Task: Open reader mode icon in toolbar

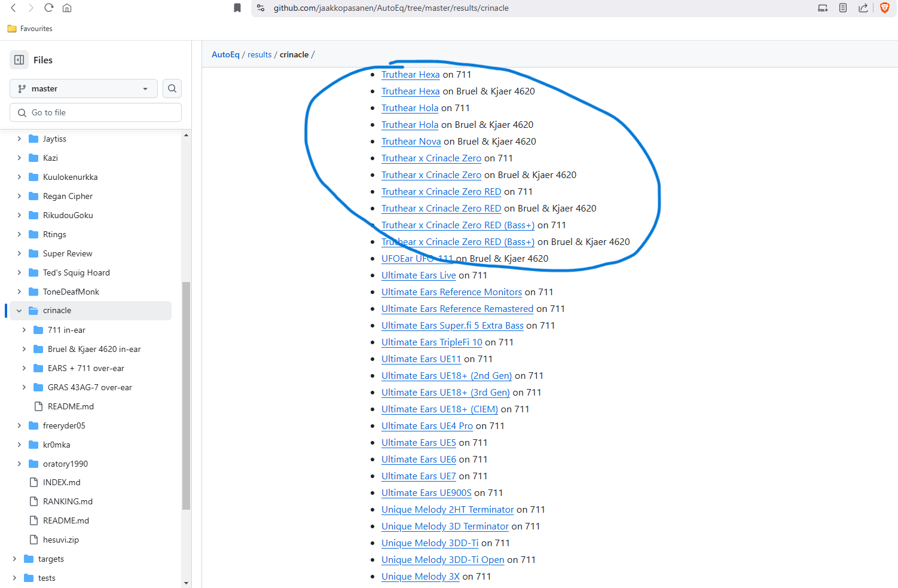Action: (843, 8)
